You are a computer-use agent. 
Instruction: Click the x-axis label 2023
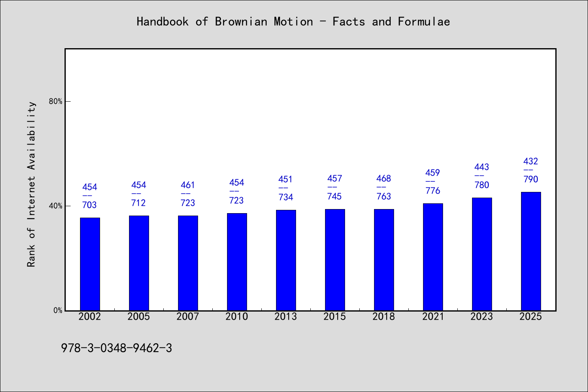tap(482, 316)
